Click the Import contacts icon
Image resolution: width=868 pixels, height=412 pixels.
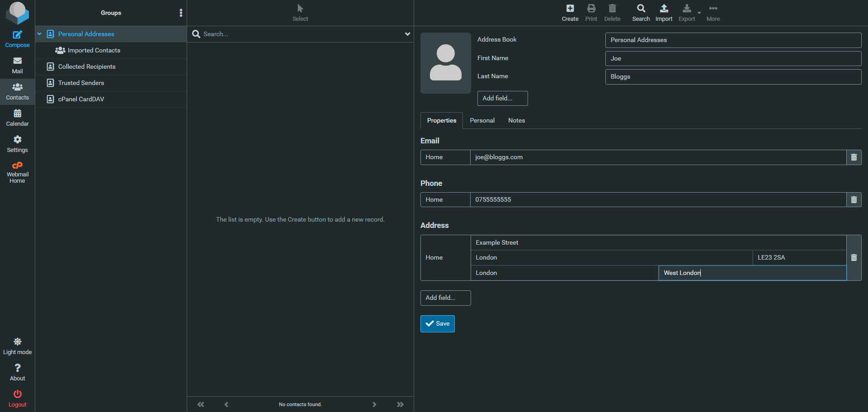tap(664, 9)
